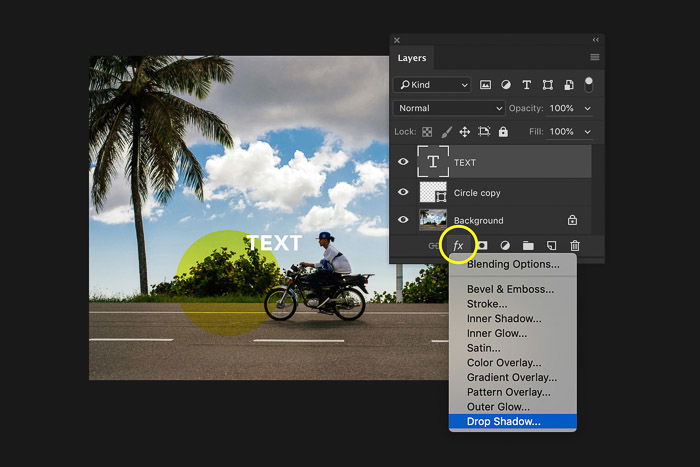Delete layer using trash icon
The image size is (700, 467).
click(575, 246)
